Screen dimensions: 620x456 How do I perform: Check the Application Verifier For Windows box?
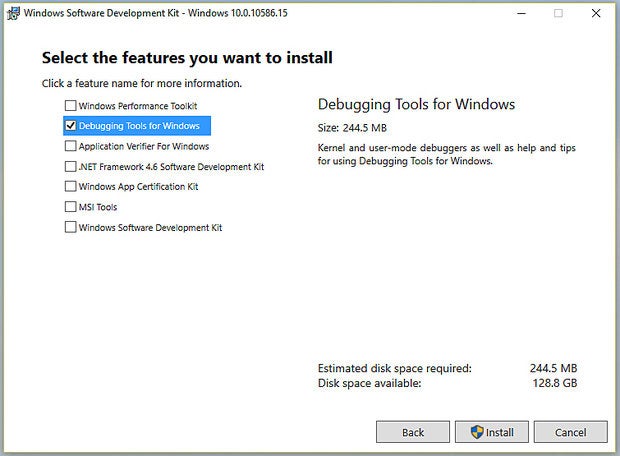[x=70, y=146]
